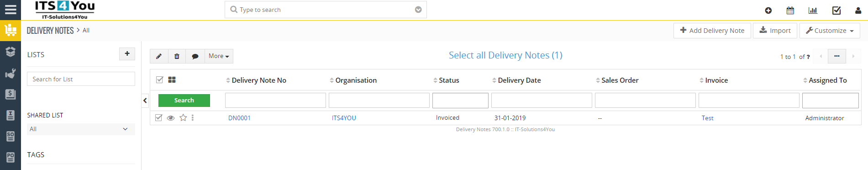Click the pencil edit icon in toolbar
This screenshot has height=170, width=868.
click(159, 56)
